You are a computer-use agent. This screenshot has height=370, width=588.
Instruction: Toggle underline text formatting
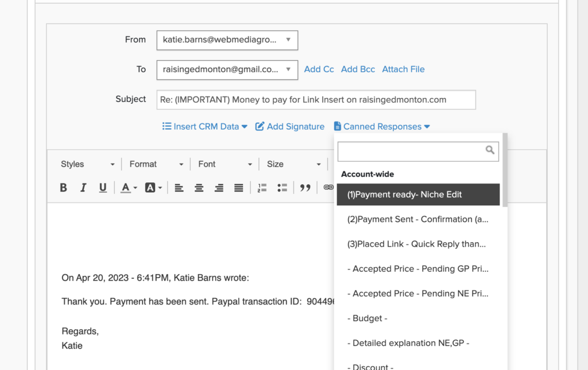coord(103,188)
